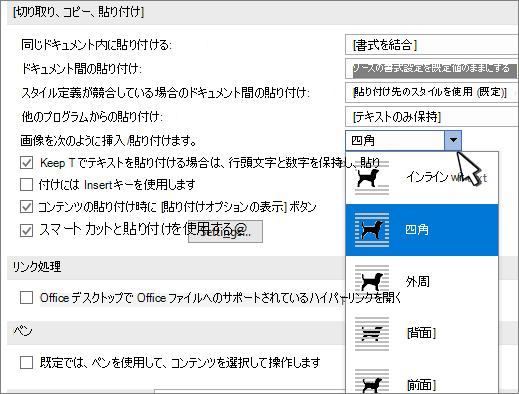Open the 貼り付け先のスタイルを使用 dropdown

432,92
